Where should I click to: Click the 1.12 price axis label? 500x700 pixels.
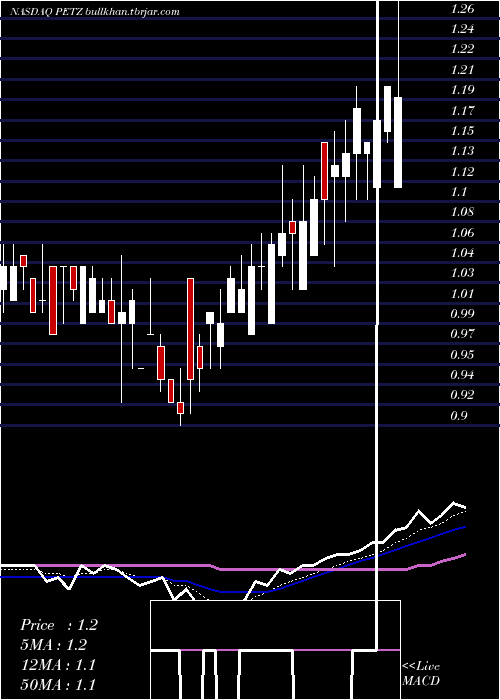click(x=462, y=171)
